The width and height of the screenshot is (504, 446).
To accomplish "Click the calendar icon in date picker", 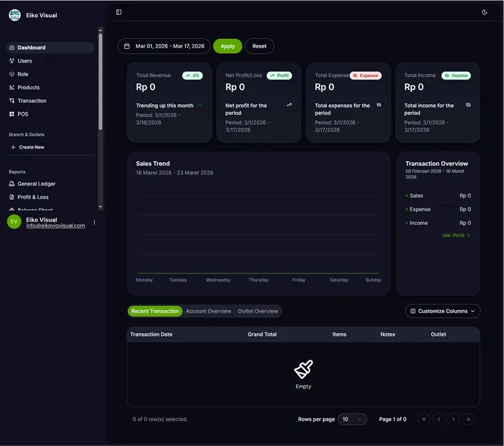I will point(127,46).
